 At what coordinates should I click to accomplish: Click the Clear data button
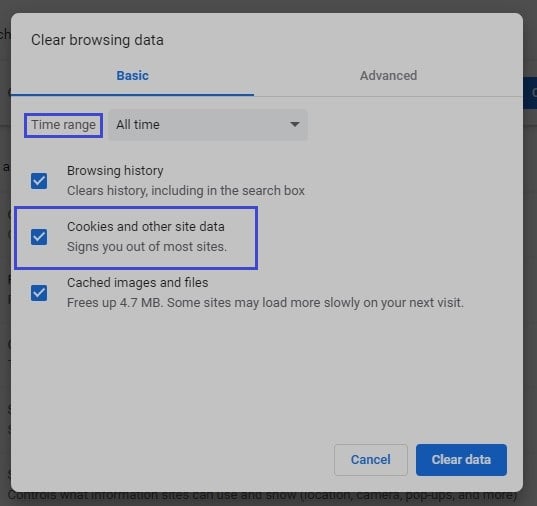coord(461,460)
